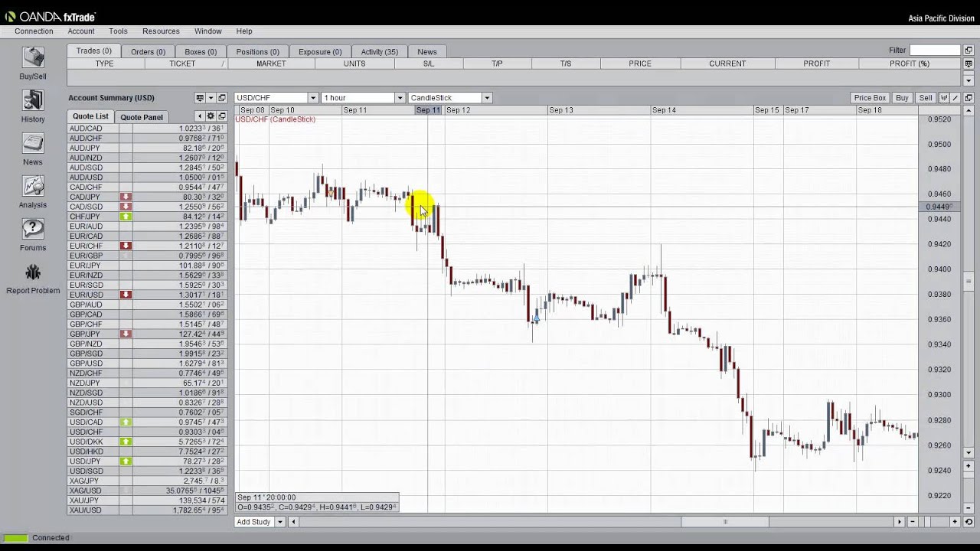980x551 pixels.
Task: Detach the trades table panel
Action: pos(969,51)
